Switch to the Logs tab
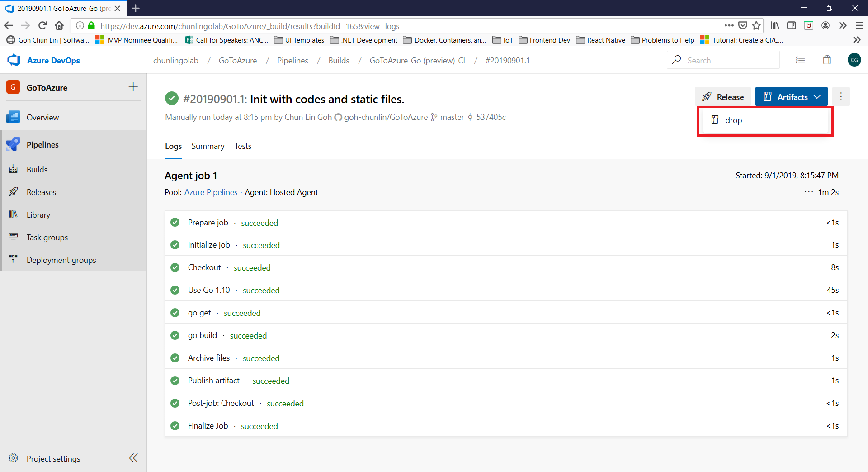This screenshot has width=868, height=472. pyautogui.click(x=173, y=146)
